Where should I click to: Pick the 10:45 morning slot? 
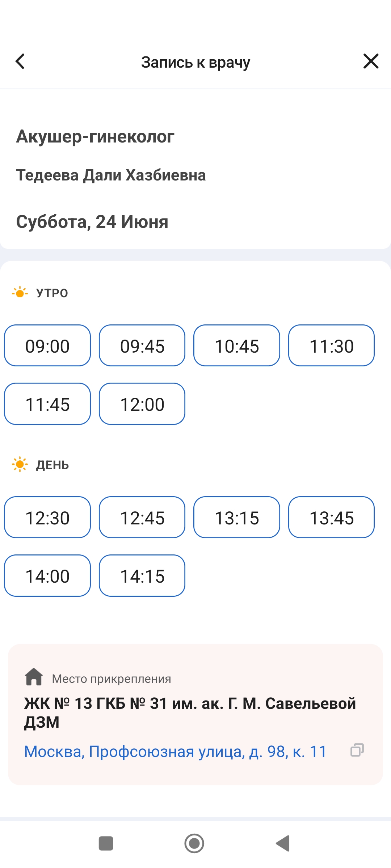(237, 346)
